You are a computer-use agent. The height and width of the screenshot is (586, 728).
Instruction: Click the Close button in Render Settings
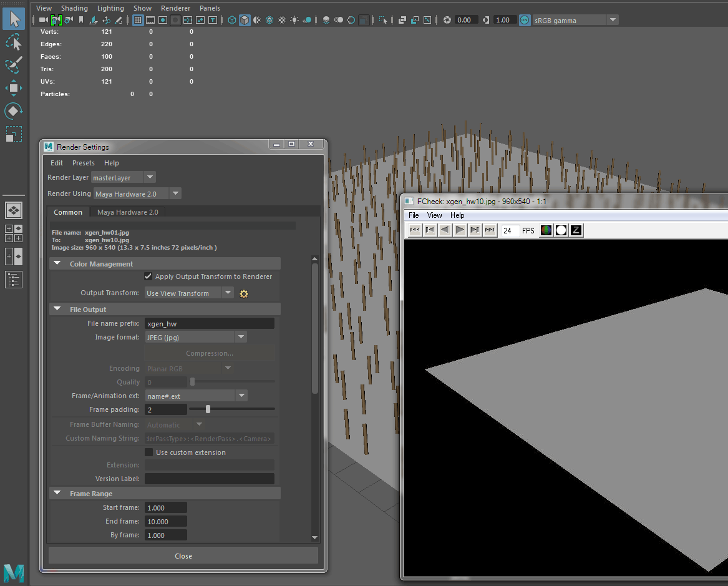[183, 556]
